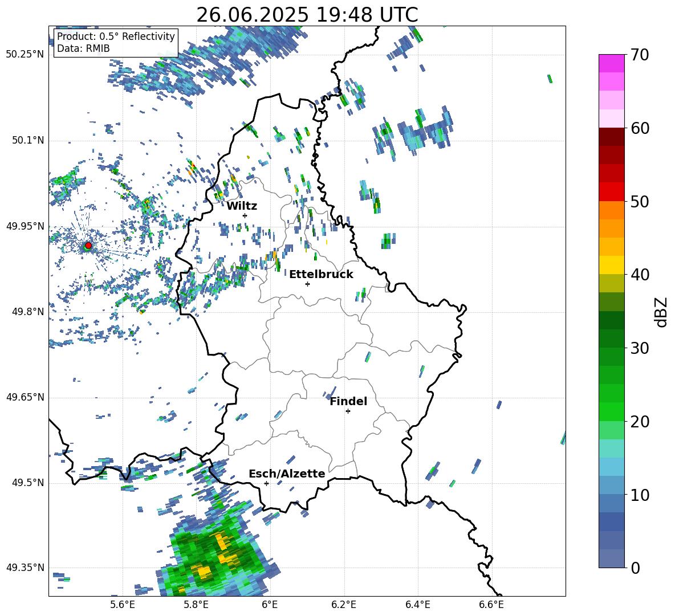Click the 49.65°N latitude label

[25, 397]
